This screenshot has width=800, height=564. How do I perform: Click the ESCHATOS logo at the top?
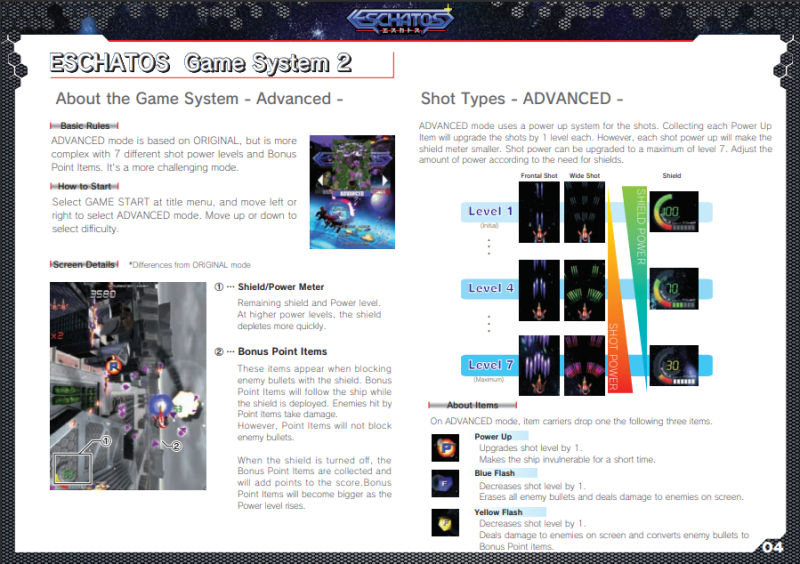(x=400, y=21)
